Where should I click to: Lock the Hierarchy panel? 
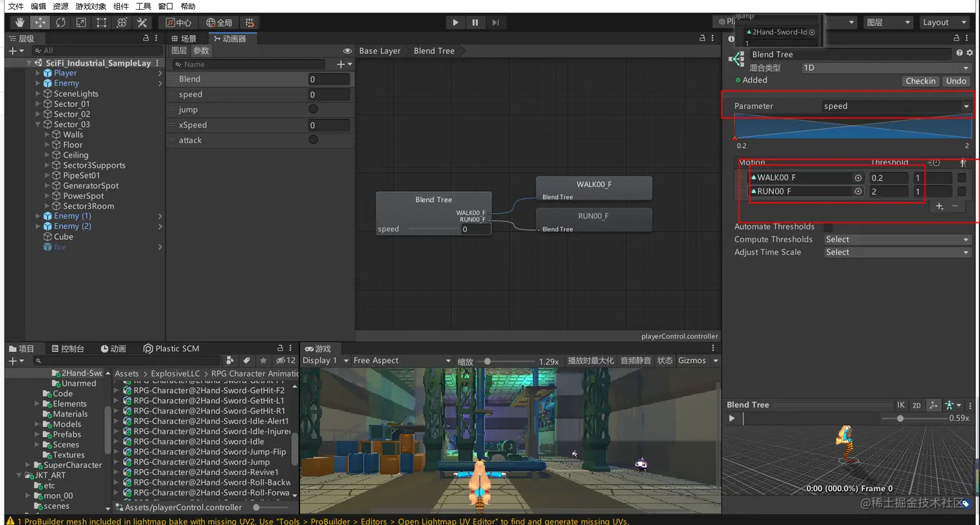(146, 39)
